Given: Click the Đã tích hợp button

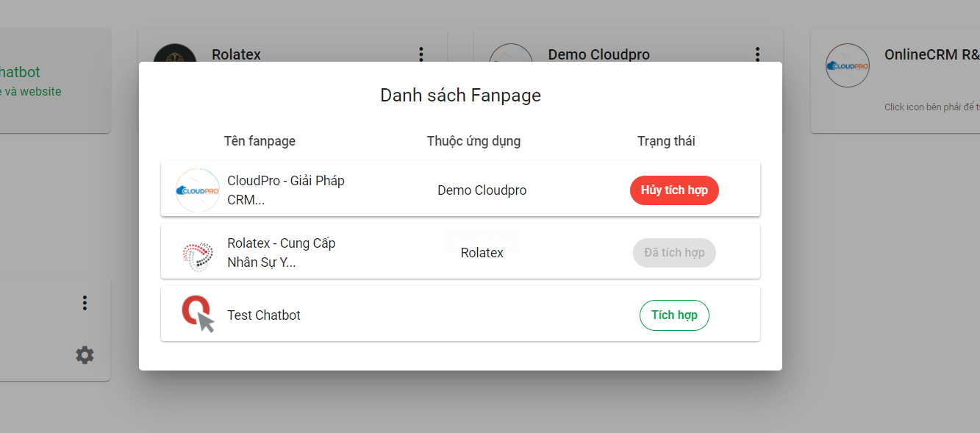Looking at the screenshot, I should click(x=674, y=253).
